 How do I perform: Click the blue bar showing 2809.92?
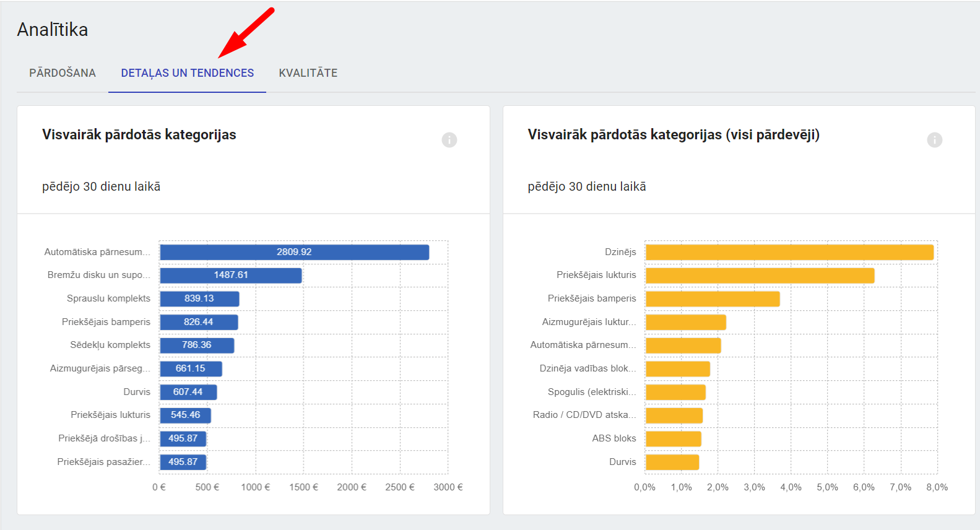294,252
